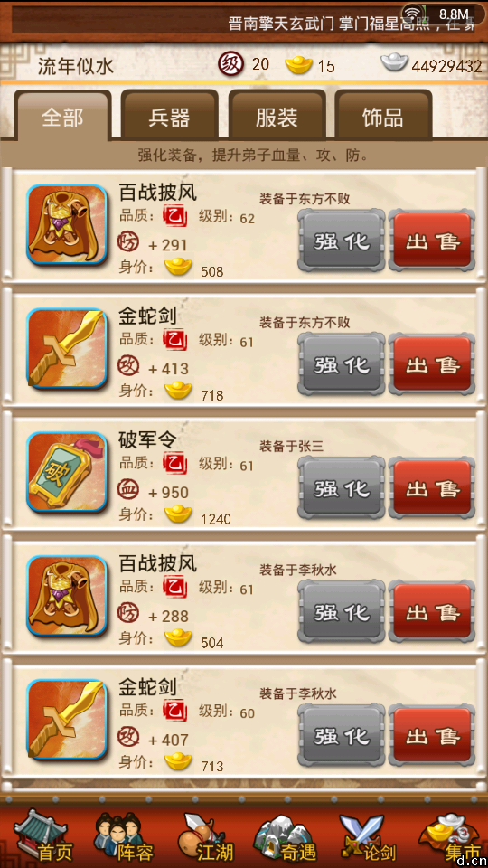This screenshot has width=488, height=868.
Task: Click 强化 for 金蛇剑 equipped by 李秋水
Action: (342, 735)
